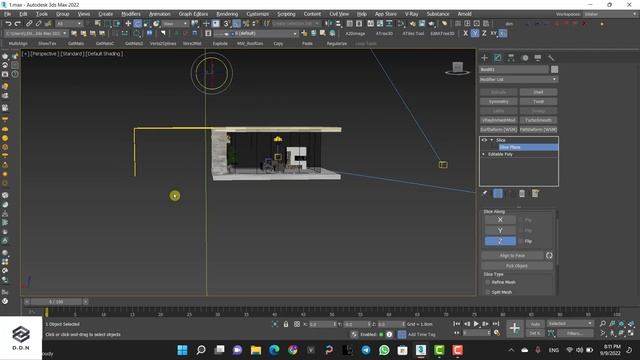Enable the Flip checkbox for Z axis

pos(521,241)
